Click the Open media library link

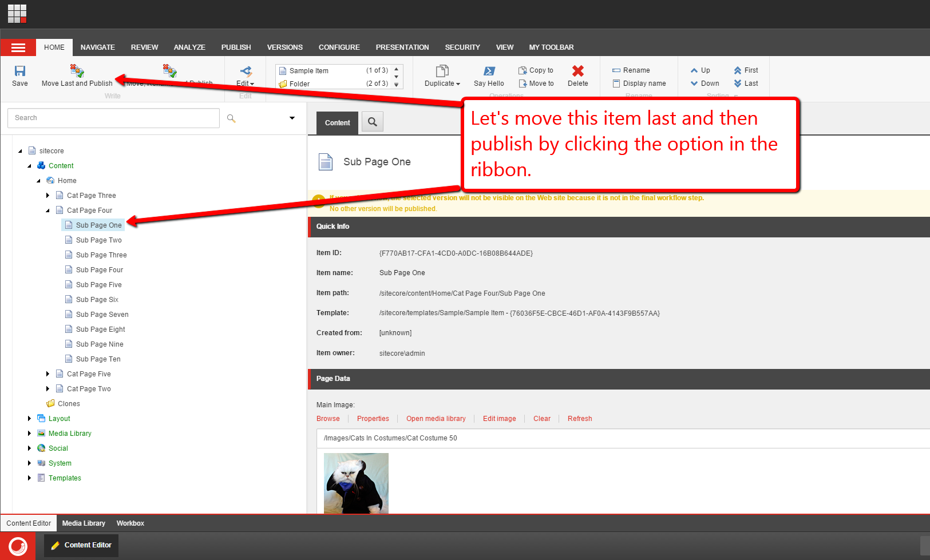pyautogui.click(x=436, y=419)
